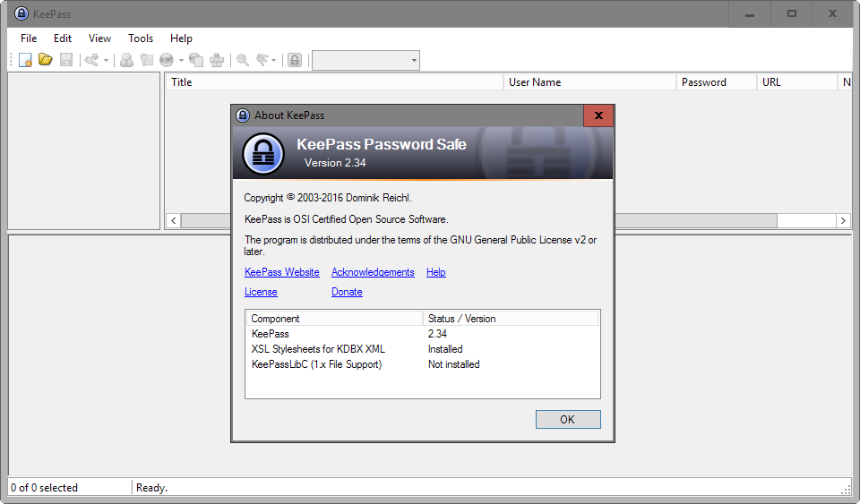Image resolution: width=860 pixels, height=504 pixels.
Task: Minimize the KeePass main window
Action: coord(750,13)
